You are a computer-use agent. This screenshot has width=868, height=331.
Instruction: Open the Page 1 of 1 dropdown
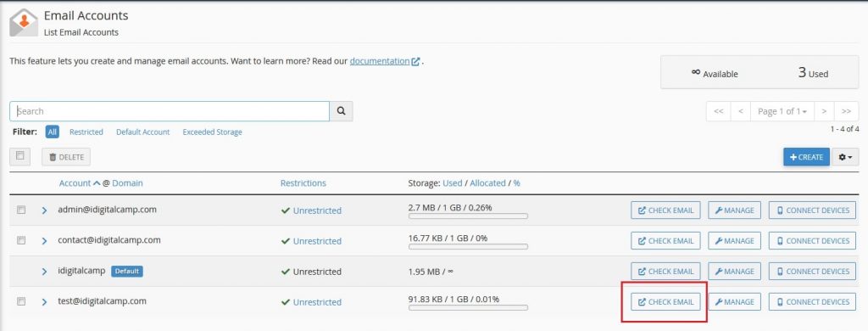coord(782,111)
